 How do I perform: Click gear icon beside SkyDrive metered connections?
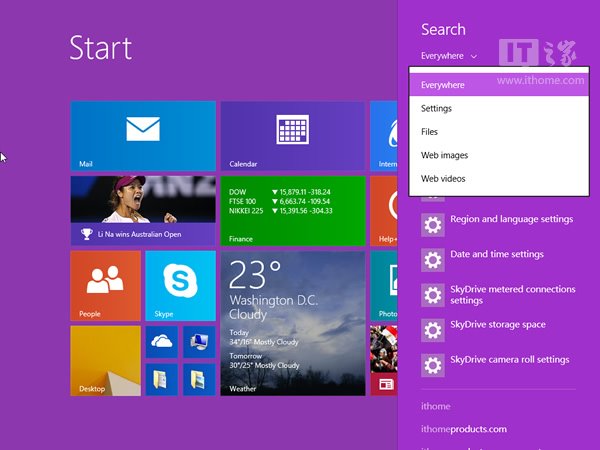click(433, 295)
